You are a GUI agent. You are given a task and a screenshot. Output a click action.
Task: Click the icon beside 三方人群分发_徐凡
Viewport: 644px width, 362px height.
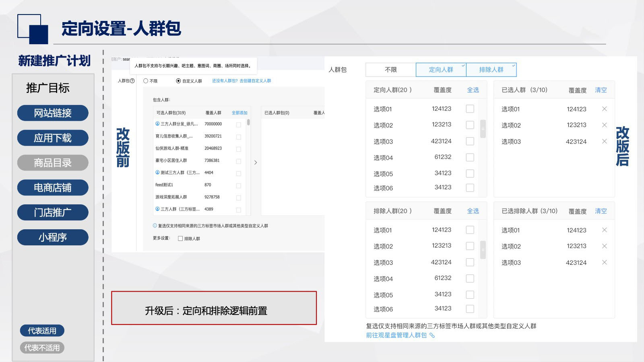pos(157,124)
